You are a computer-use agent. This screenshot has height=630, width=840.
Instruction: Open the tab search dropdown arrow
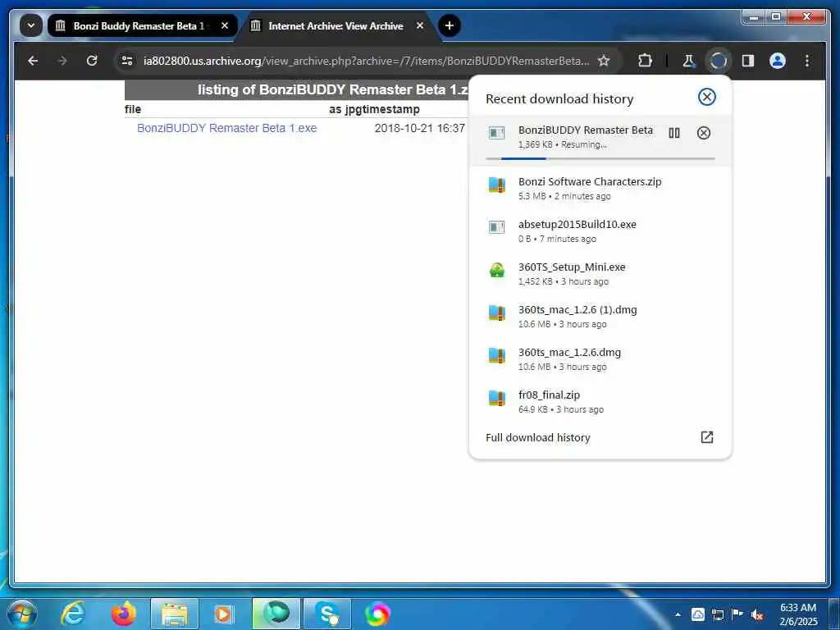coord(31,25)
